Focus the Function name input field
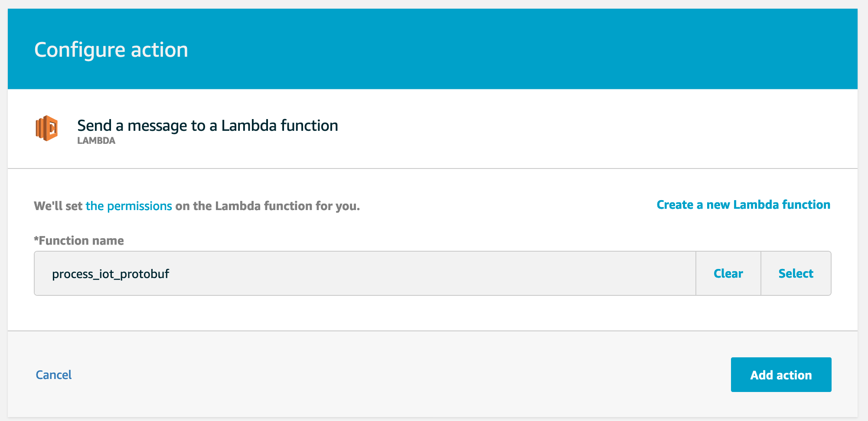The width and height of the screenshot is (868, 421). tap(364, 274)
